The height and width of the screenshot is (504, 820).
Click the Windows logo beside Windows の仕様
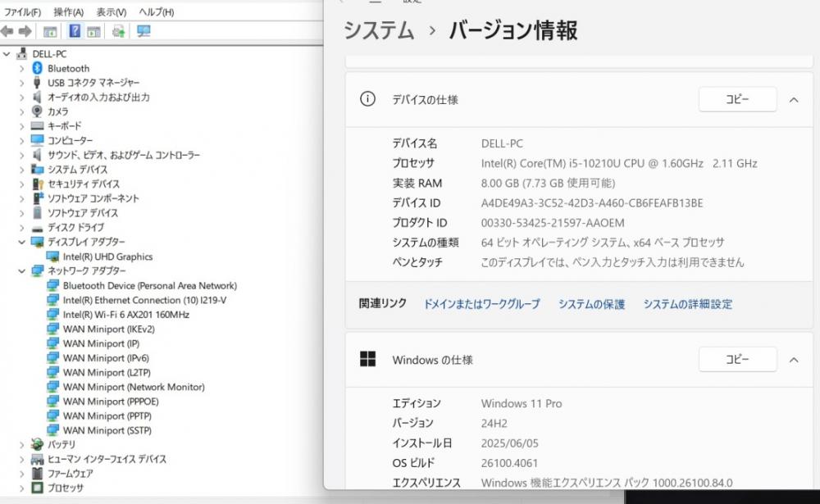(x=367, y=359)
